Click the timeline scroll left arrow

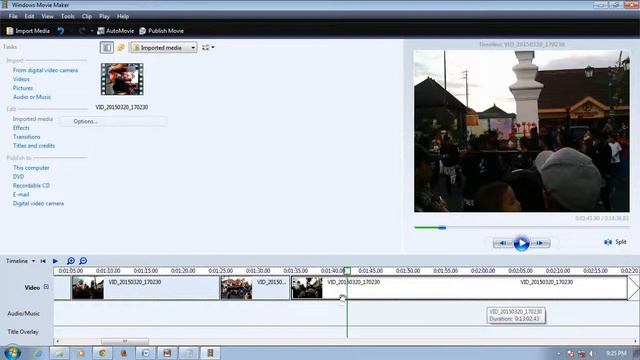click(58, 341)
